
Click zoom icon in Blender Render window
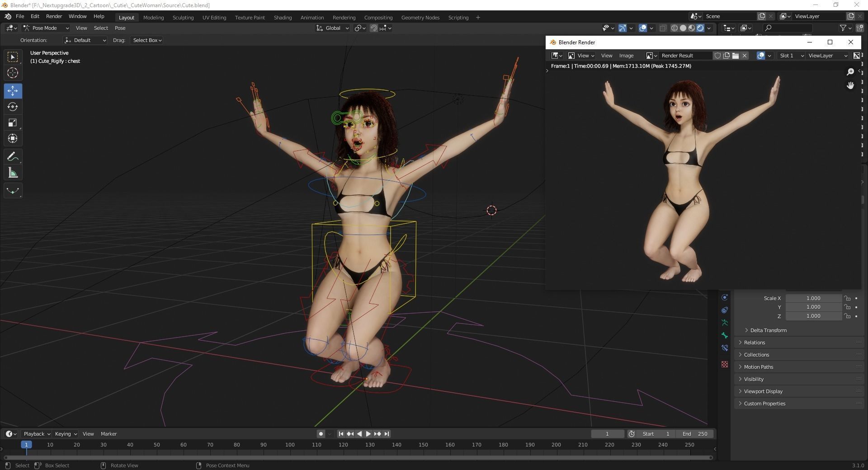click(850, 72)
